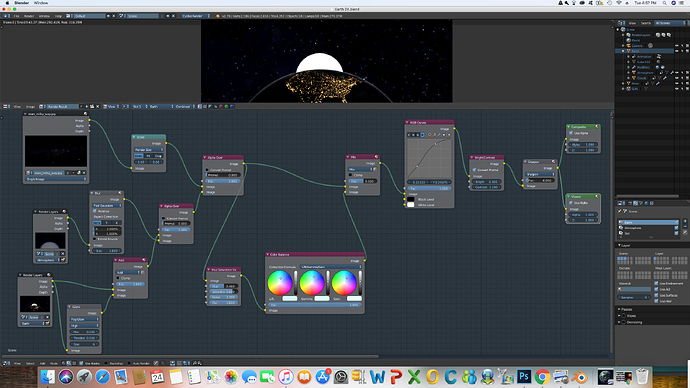This screenshot has height=388, width=690.
Task: Click the Black Level color swatch
Action: pos(411,199)
